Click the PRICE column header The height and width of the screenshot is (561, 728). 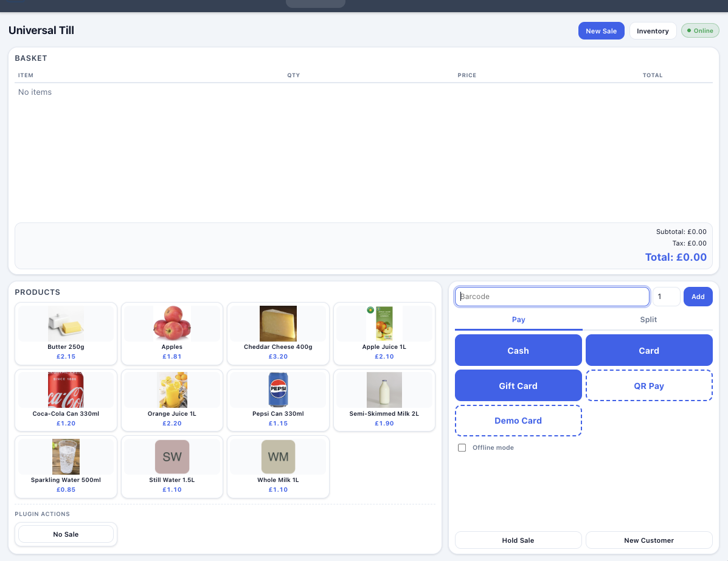click(466, 75)
